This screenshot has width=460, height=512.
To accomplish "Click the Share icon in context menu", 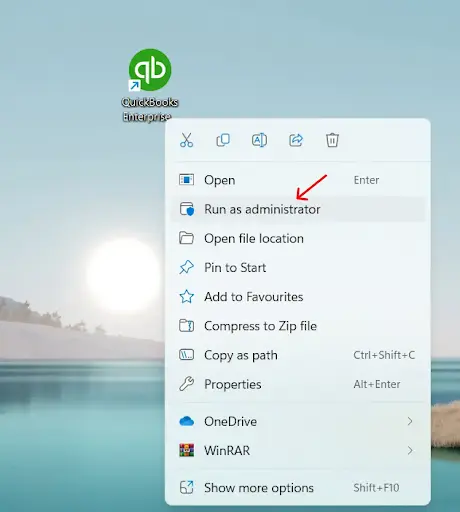I will (x=296, y=140).
